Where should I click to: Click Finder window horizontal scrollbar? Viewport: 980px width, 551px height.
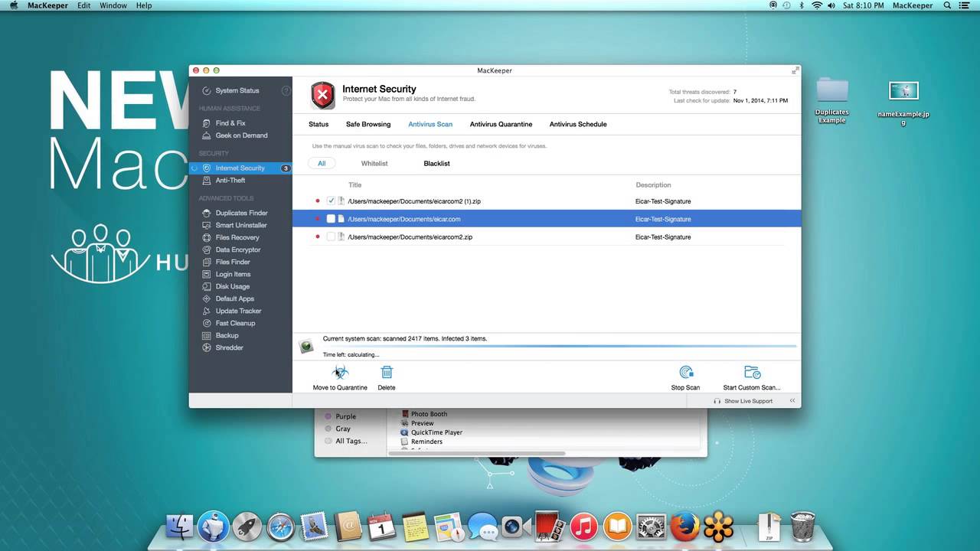point(476,453)
